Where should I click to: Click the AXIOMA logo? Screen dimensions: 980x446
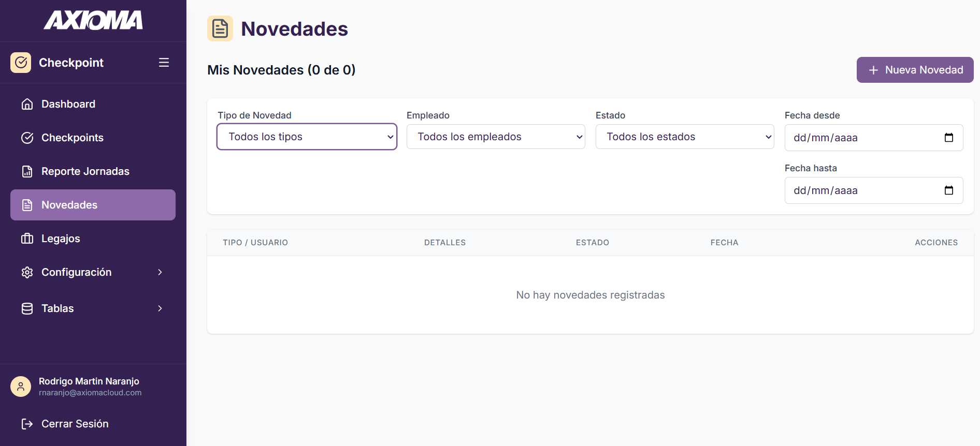[x=93, y=21]
